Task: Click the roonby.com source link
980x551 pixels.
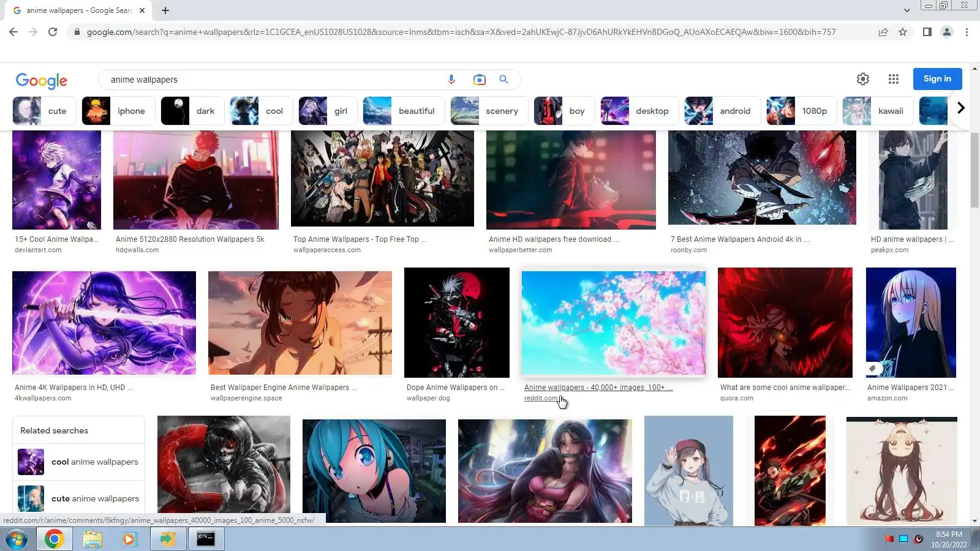Action: pyautogui.click(x=688, y=250)
